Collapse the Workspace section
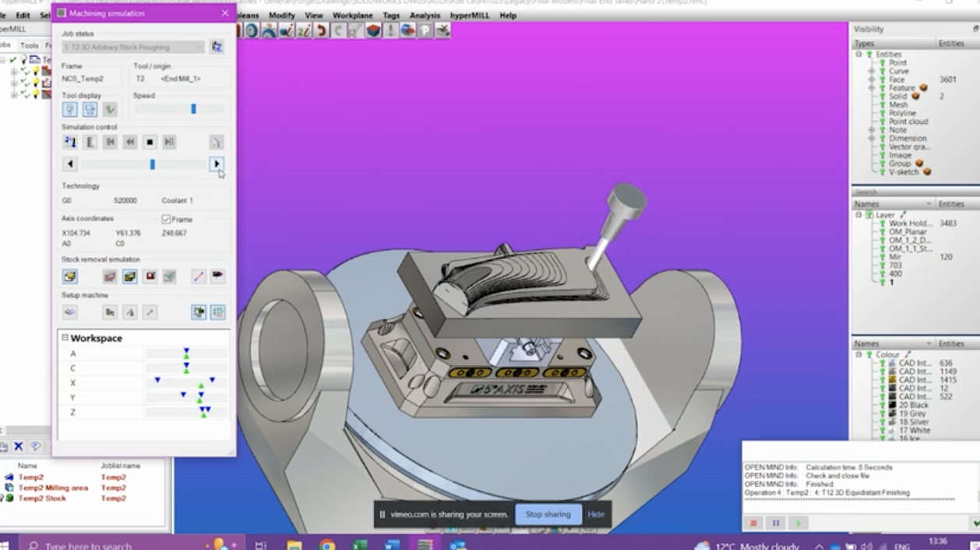This screenshot has height=550, width=980. [x=65, y=338]
